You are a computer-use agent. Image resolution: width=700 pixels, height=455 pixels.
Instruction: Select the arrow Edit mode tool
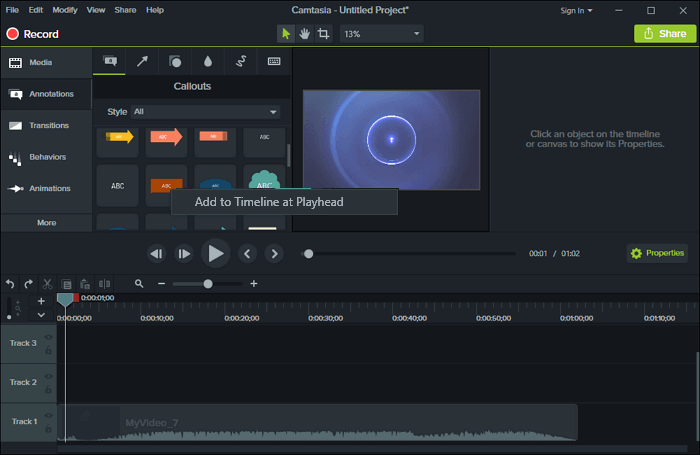pos(286,34)
